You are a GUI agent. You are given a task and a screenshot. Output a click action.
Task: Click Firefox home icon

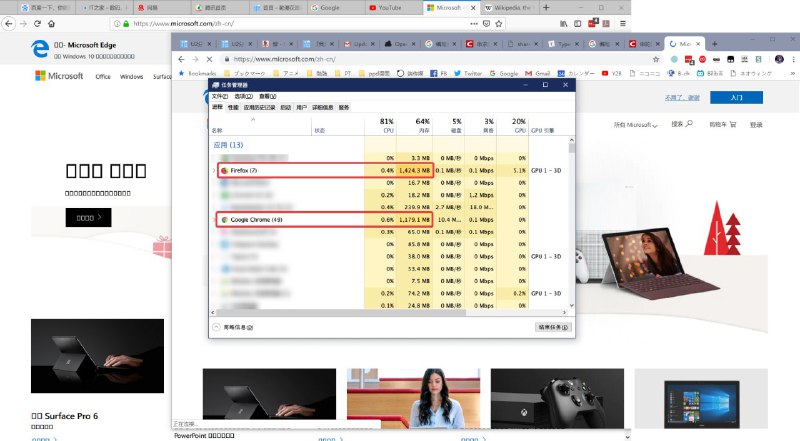(52, 23)
